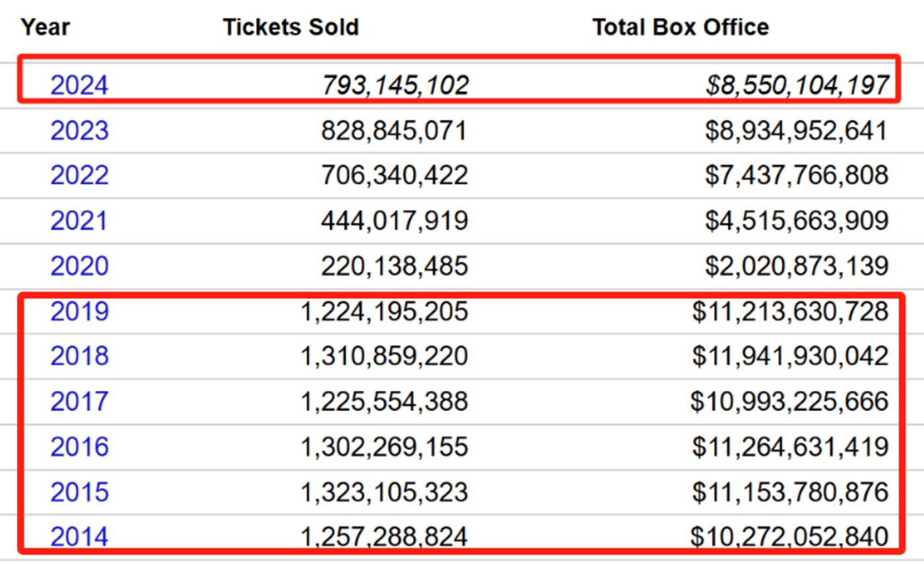The height and width of the screenshot is (564, 924).
Task: Click the Total Box Office column header
Action: [x=680, y=27]
